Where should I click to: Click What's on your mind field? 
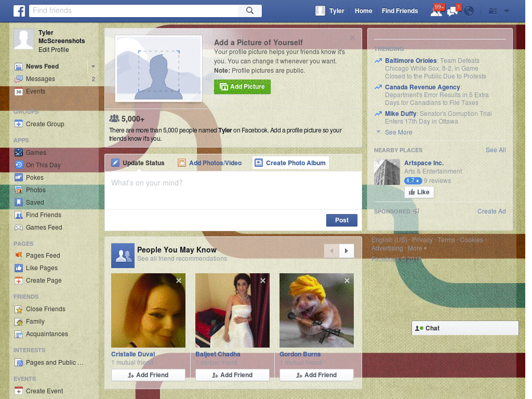pyautogui.click(x=233, y=190)
